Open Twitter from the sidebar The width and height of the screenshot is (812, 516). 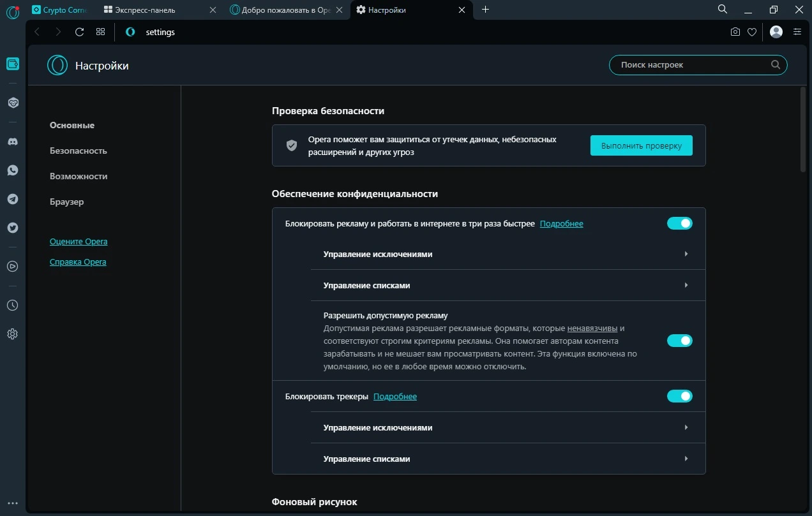pyautogui.click(x=12, y=228)
